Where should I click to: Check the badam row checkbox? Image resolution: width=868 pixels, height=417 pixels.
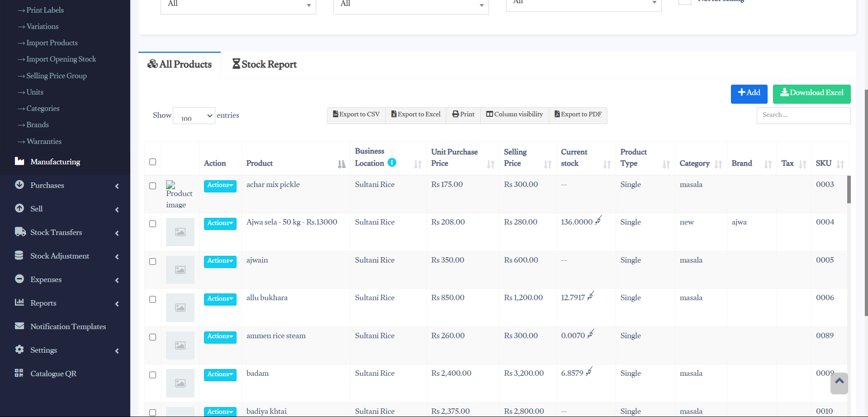click(153, 375)
